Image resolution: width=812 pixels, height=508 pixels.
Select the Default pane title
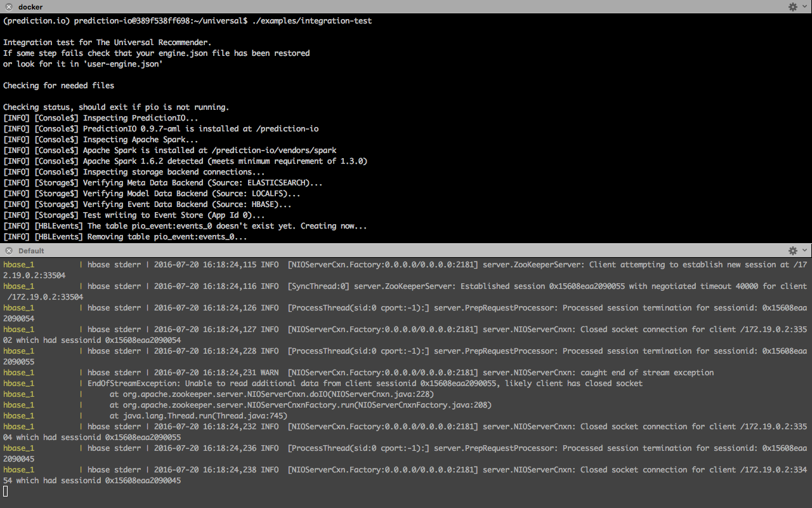click(x=31, y=251)
